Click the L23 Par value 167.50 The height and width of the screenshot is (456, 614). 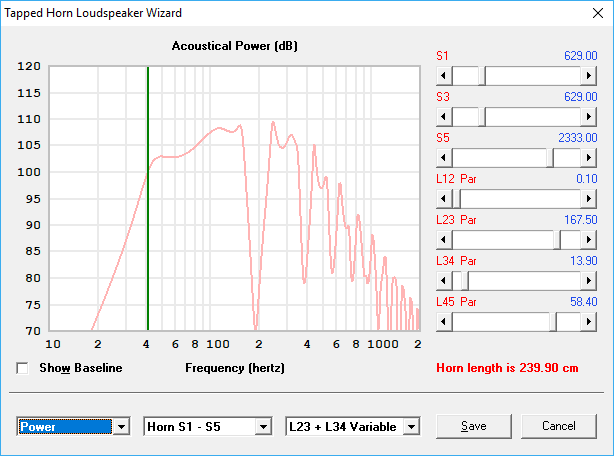click(x=581, y=220)
